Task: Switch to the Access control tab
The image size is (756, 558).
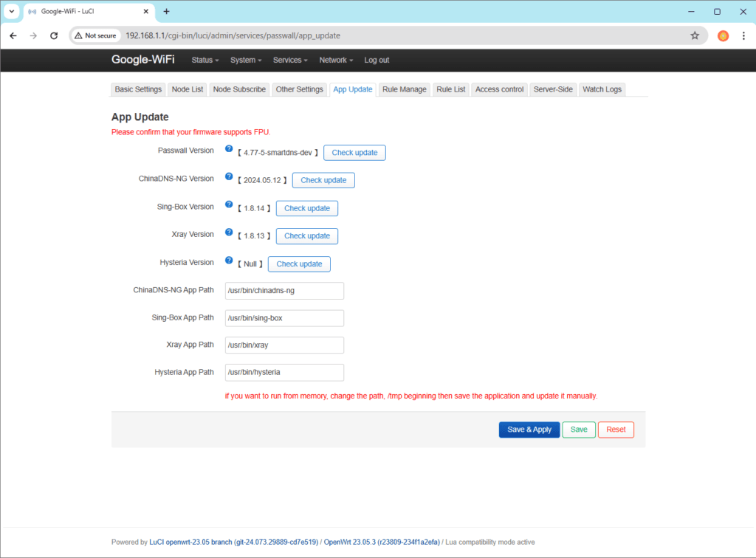Action: tap(499, 89)
